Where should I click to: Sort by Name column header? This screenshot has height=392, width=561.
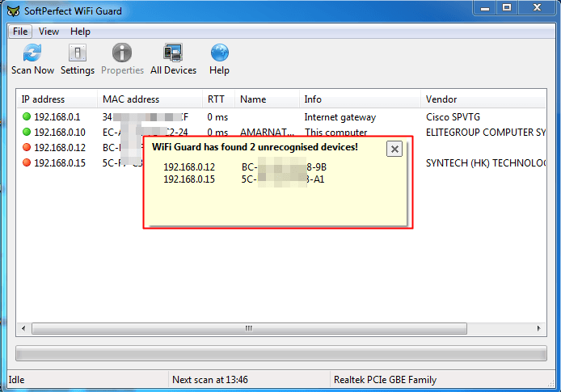(267, 99)
